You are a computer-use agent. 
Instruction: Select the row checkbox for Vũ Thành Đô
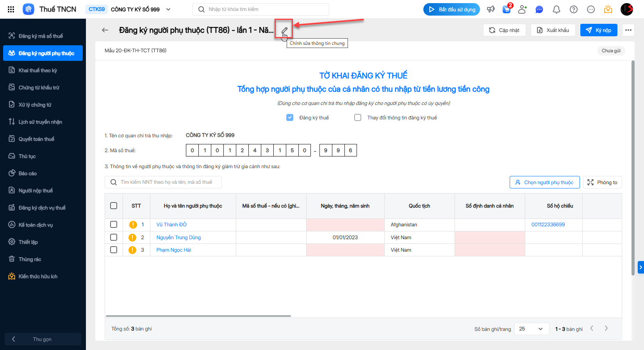[x=114, y=224]
